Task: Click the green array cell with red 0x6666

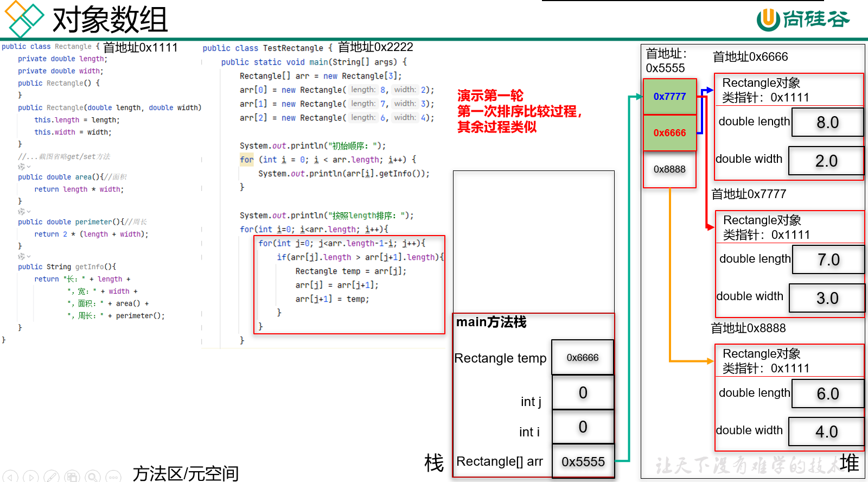Action: [x=669, y=132]
